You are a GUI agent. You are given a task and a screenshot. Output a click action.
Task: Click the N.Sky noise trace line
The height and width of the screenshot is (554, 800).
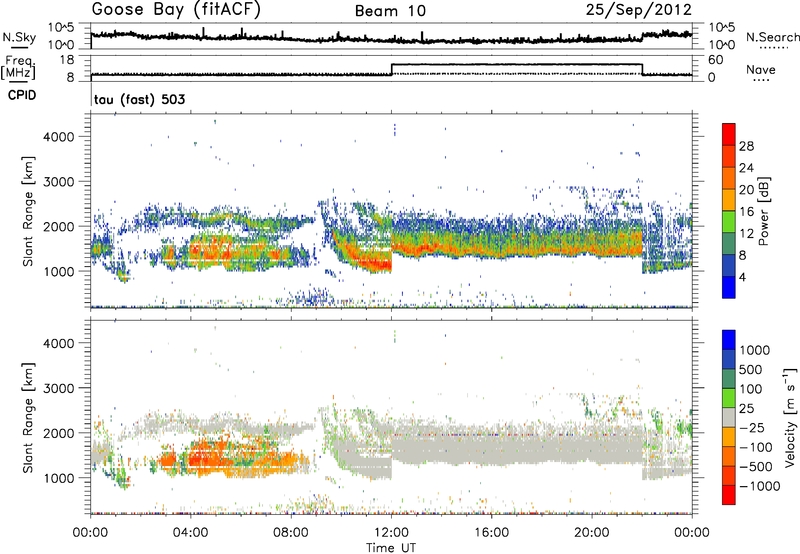(391, 39)
